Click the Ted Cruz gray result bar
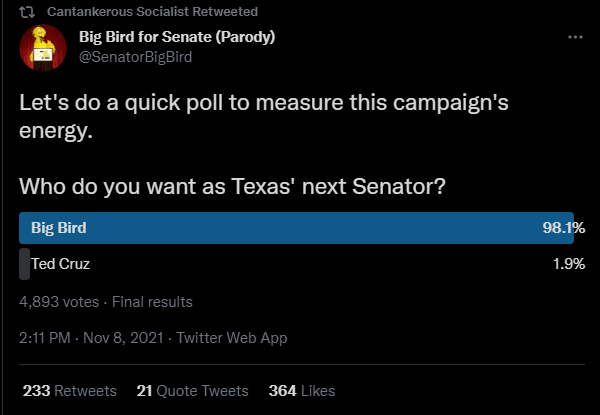The image size is (600, 415). point(24,264)
